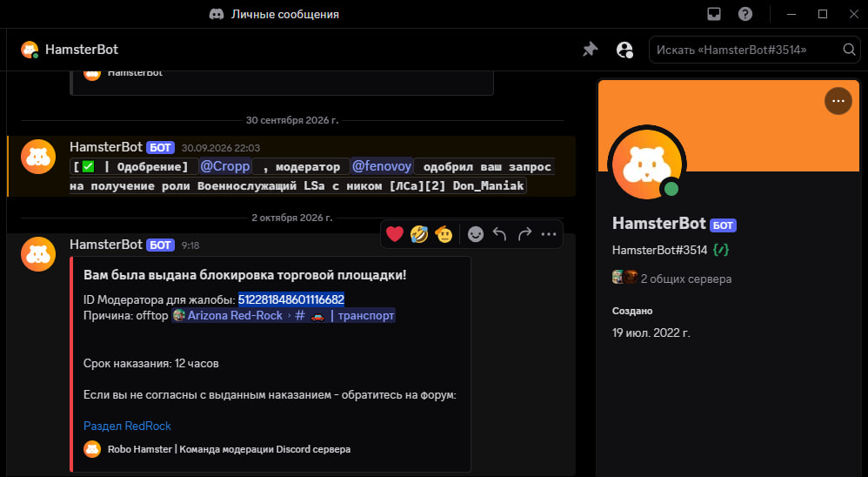
Task: Click HamsterBot name in chat header
Action: (82, 50)
